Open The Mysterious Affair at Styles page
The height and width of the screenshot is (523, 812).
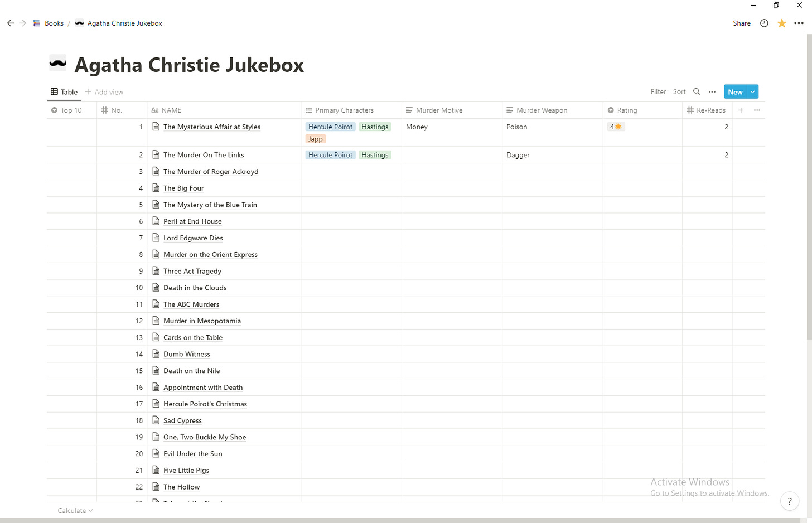click(x=212, y=127)
